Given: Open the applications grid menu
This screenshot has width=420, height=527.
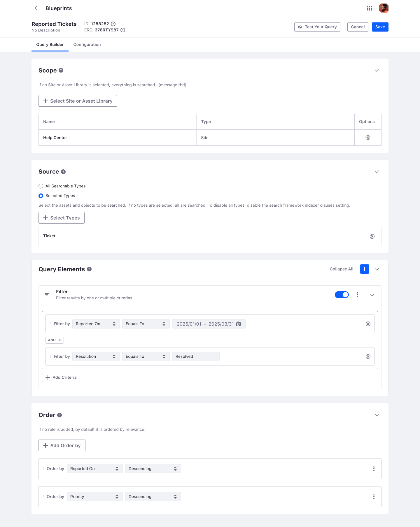Looking at the screenshot, I should click(369, 8).
